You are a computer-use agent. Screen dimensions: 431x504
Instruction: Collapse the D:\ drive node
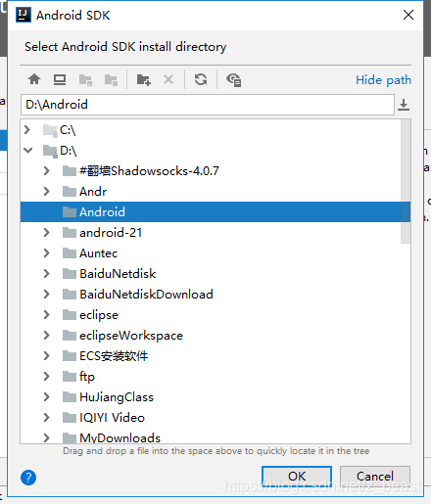coord(28,151)
